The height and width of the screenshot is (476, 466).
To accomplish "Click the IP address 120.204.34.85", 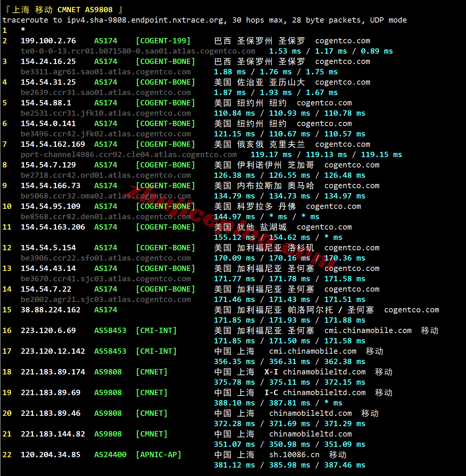I will coord(51,455).
